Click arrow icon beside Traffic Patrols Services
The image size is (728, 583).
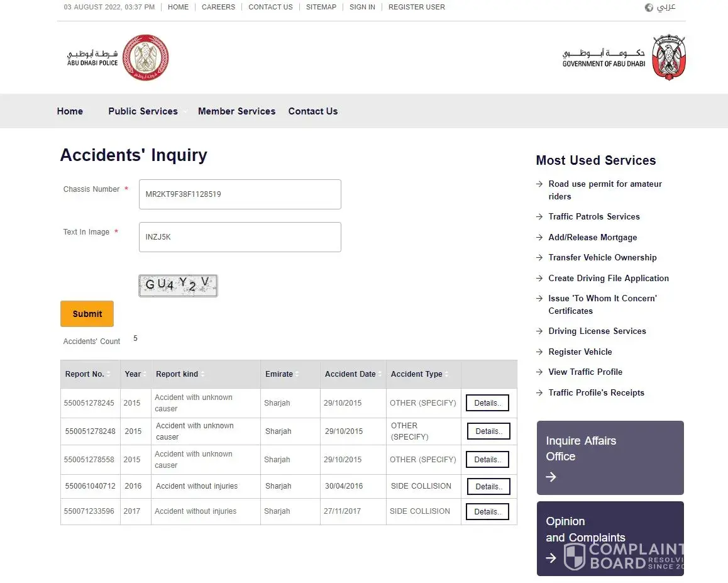539,216
